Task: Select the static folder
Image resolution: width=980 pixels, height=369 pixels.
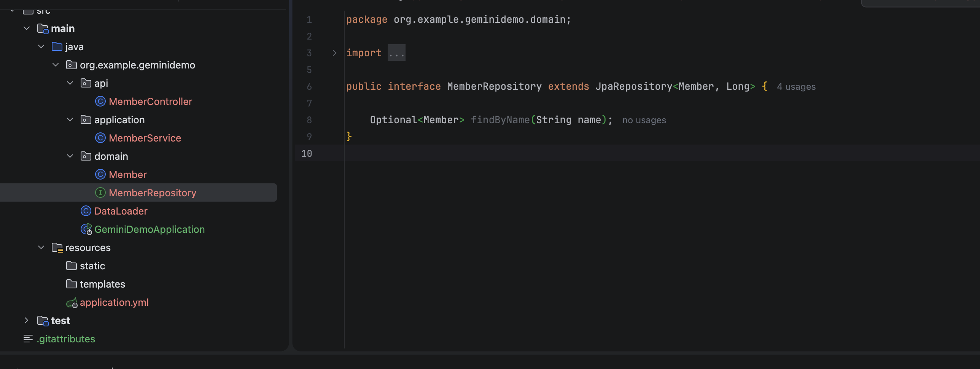Action: 92,266
